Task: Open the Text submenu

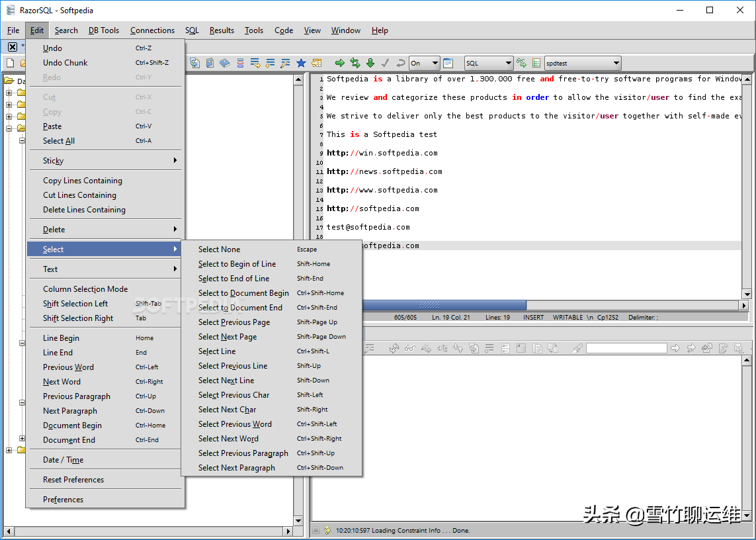Action: click(x=50, y=269)
